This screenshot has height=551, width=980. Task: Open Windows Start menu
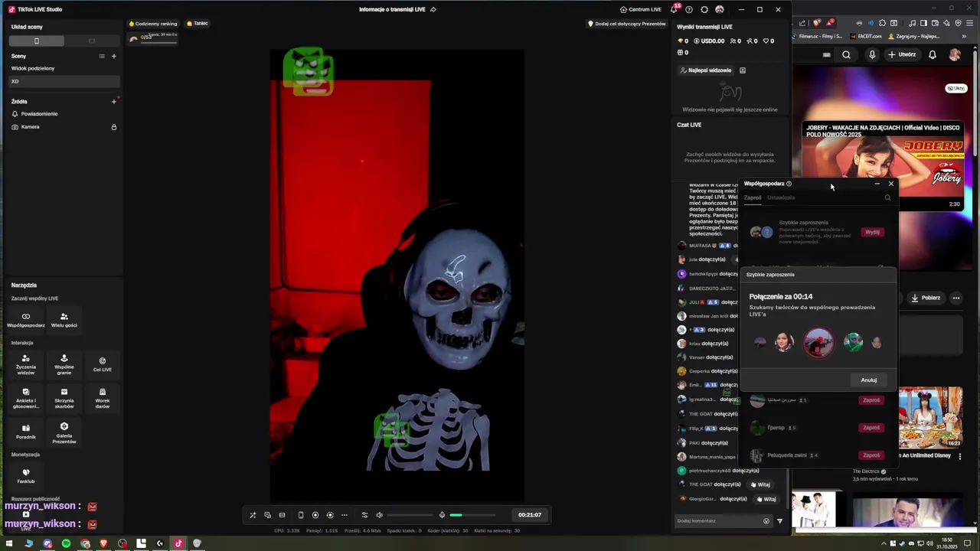click(x=10, y=543)
